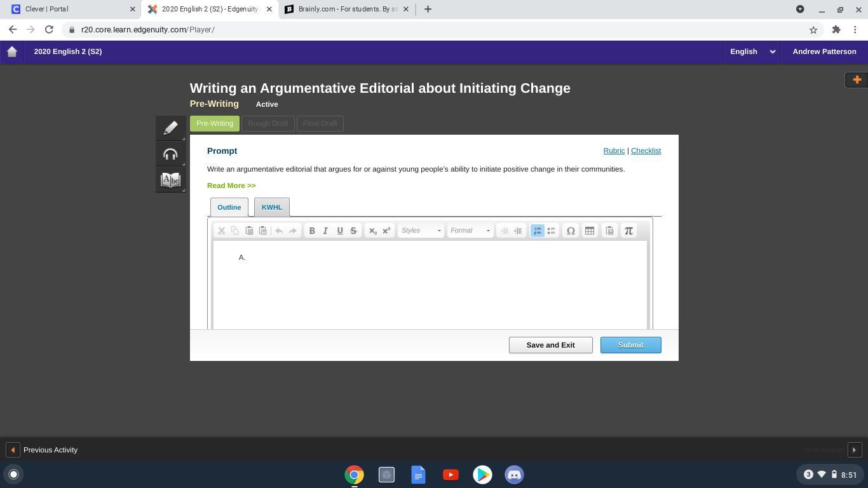Open the pencil highlighter tool in sidebar
The width and height of the screenshot is (868, 488).
point(170,128)
